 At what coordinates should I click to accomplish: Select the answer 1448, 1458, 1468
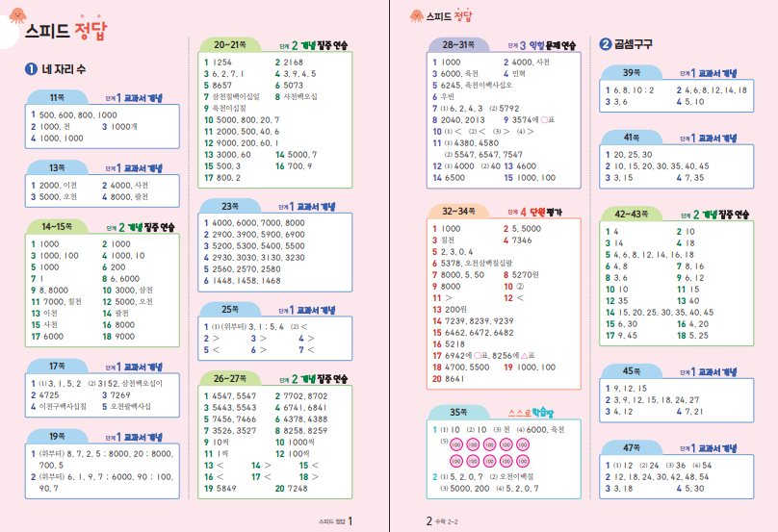pos(246,281)
